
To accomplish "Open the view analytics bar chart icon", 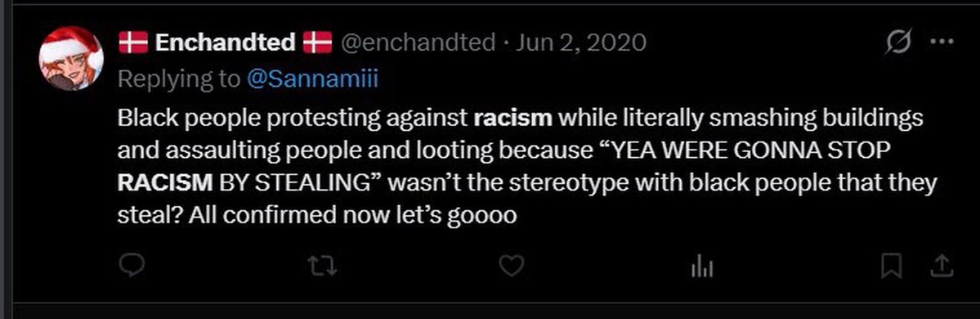I will click(x=702, y=267).
